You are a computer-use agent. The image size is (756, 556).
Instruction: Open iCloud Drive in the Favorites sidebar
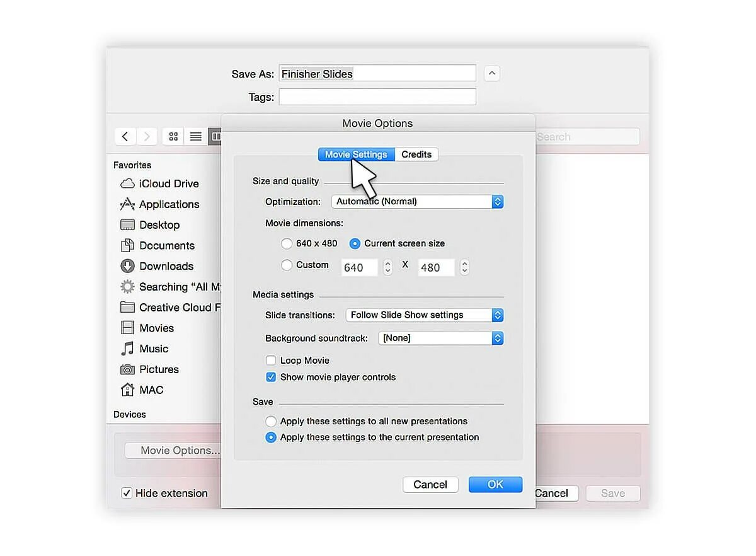pyautogui.click(x=160, y=183)
